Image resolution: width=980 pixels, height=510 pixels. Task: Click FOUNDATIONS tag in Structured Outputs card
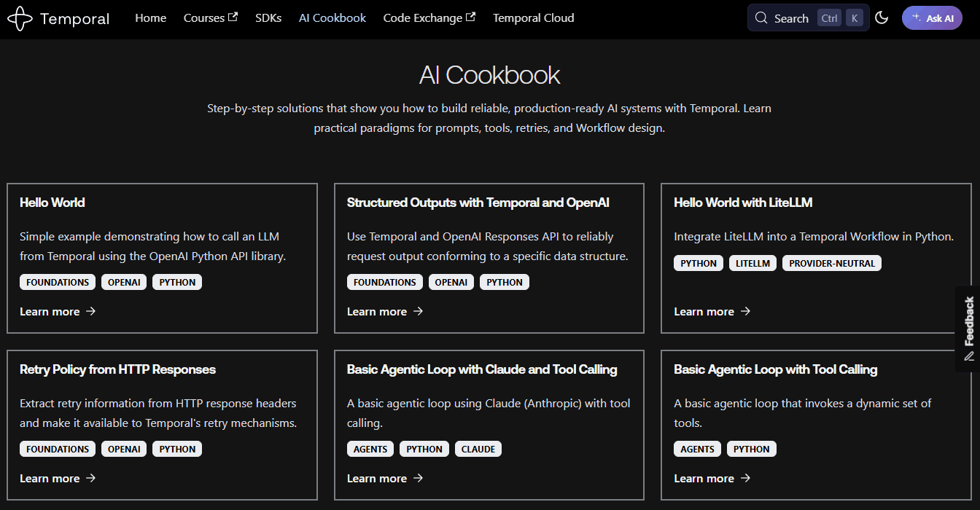click(x=385, y=282)
